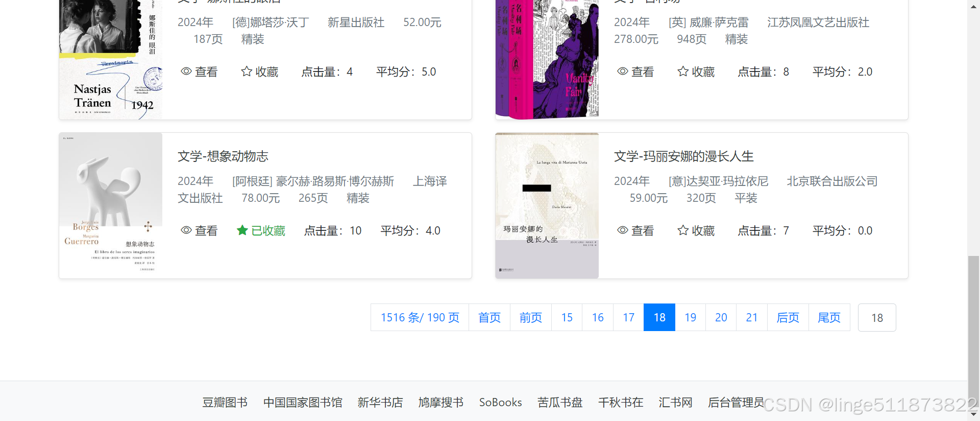Click the 想象动物志 book cover thumbnail
The width and height of the screenshot is (980, 421).
click(111, 205)
